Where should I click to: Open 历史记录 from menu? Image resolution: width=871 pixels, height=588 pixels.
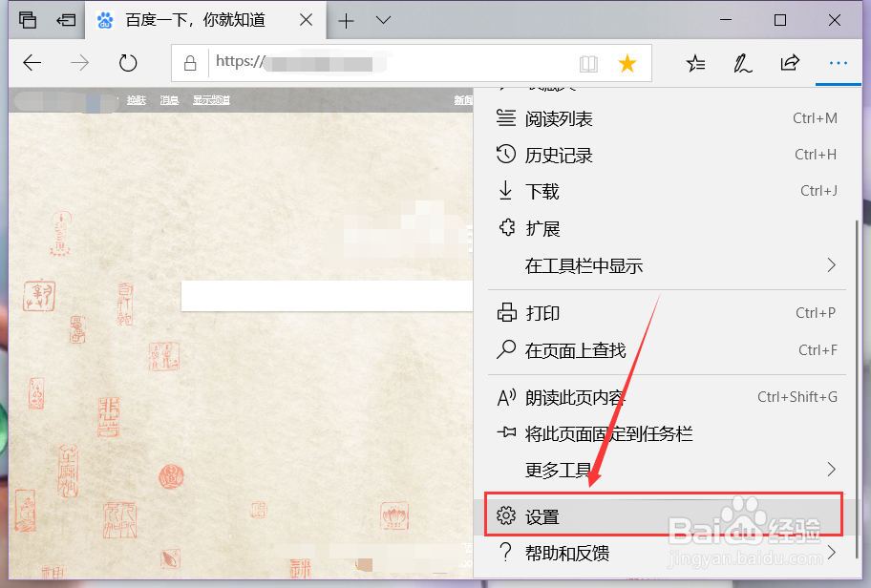click(x=666, y=155)
